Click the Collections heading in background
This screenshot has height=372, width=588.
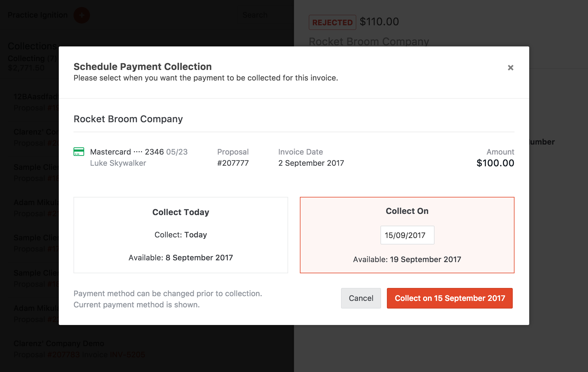point(32,46)
